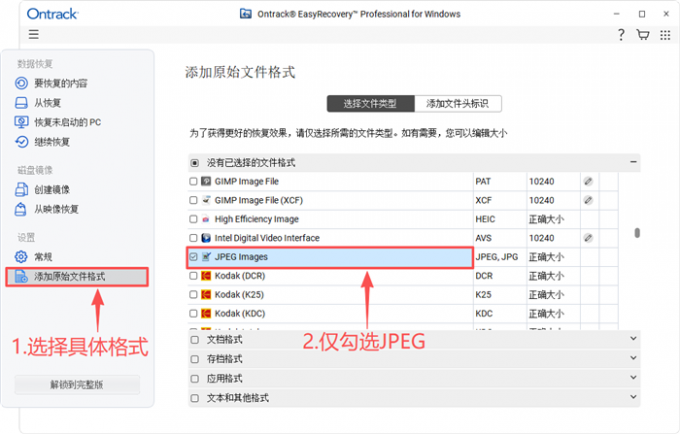The image size is (680, 434).
Task: Toggle the 没有已选择的文件格式 group checkbox
Action: [195, 163]
